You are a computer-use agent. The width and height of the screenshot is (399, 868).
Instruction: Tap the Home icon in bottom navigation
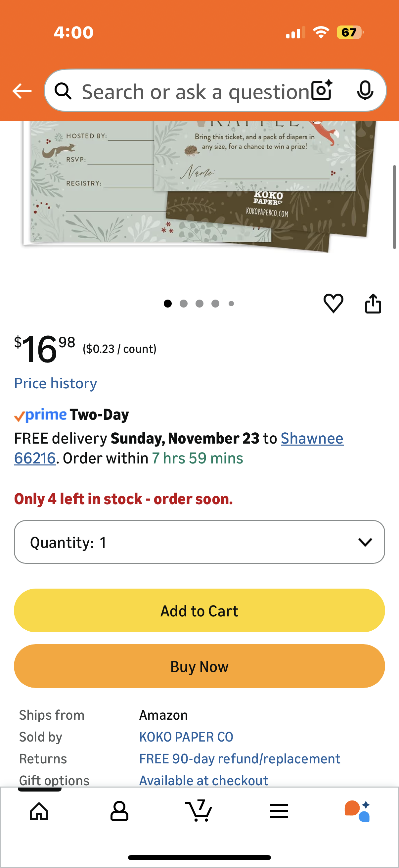[38, 811]
